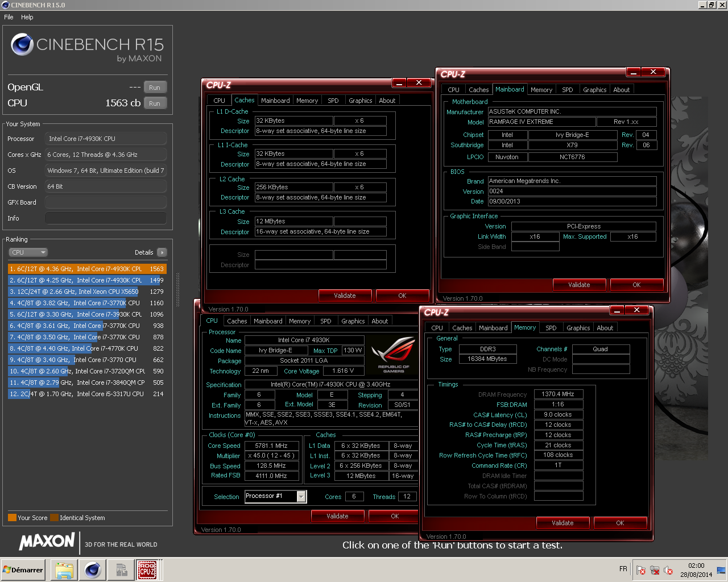Click the BIOS date 09/30/2013 field
The image size is (728, 582).
coord(572,201)
